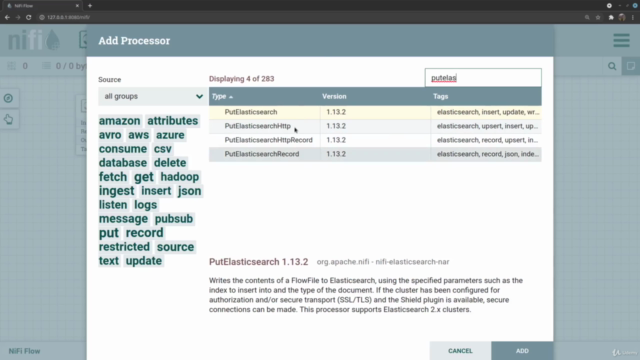Sort by the Version column header
Image resolution: width=640 pixels, height=360 pixels.
(334, 96)
